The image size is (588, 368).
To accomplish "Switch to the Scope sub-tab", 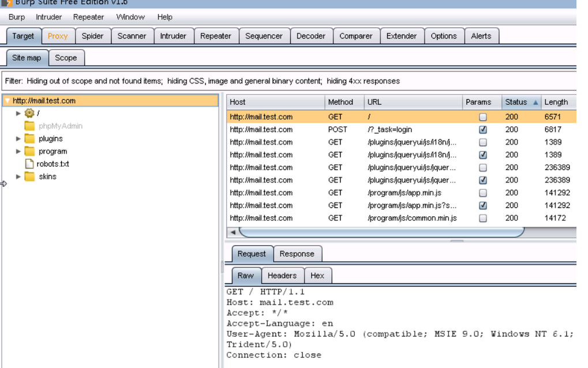I will tap(66, 58).
